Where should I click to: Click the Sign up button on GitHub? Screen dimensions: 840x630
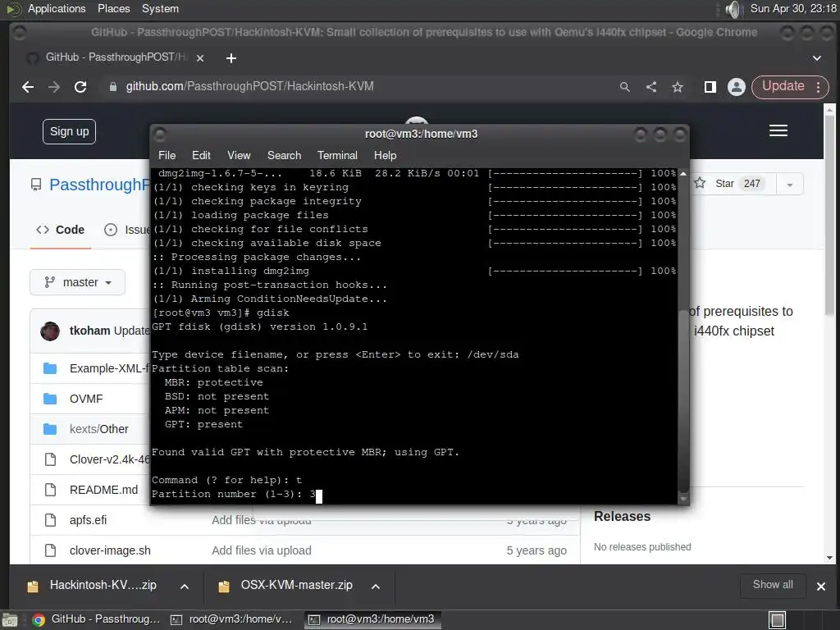point(69,131)
